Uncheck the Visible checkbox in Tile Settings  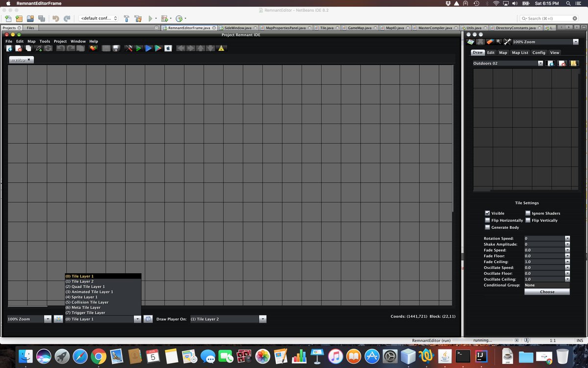pyautogui.click(x=488, y=213)
